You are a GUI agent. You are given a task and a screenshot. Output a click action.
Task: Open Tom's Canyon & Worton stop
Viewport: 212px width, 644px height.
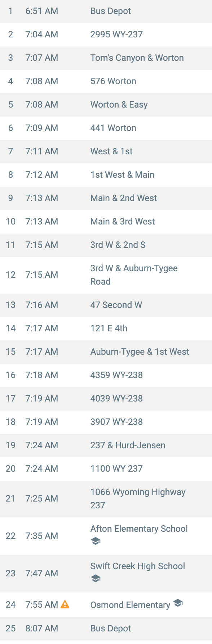tap(106, 58)
